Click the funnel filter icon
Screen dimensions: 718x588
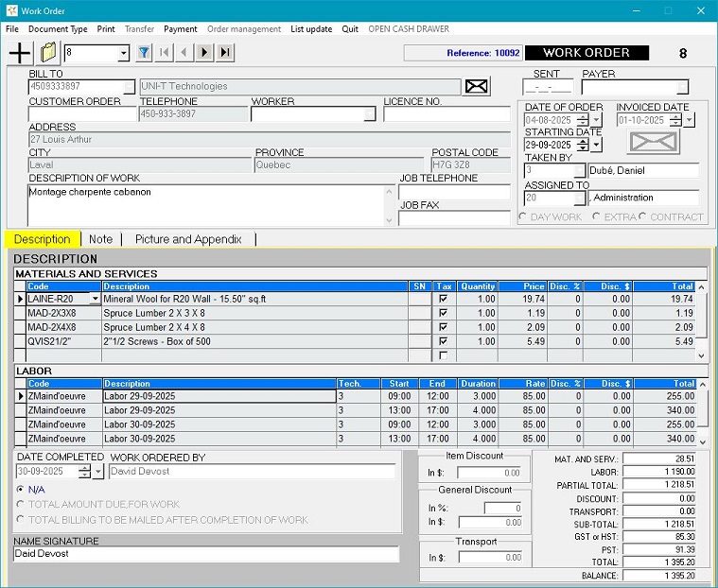click(x=145, y=53)
